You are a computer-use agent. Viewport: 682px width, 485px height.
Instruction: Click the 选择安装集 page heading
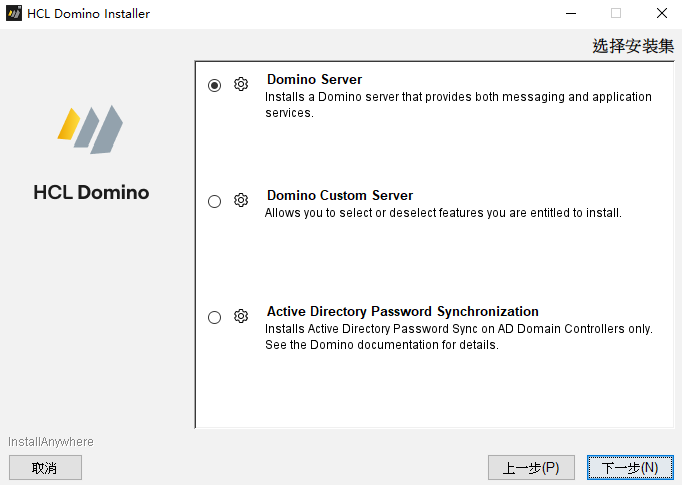pyautogui.click(x=633, y=46)
